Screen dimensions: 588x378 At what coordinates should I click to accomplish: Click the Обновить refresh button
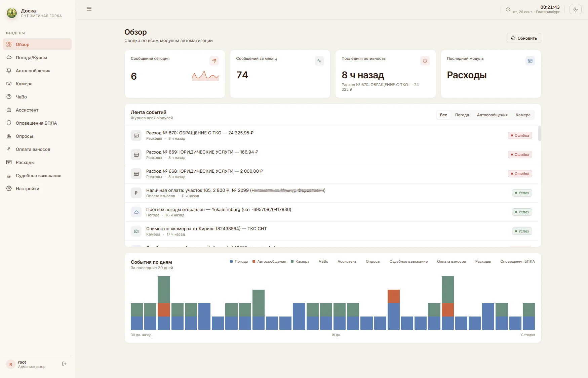(x=524, y=38)
